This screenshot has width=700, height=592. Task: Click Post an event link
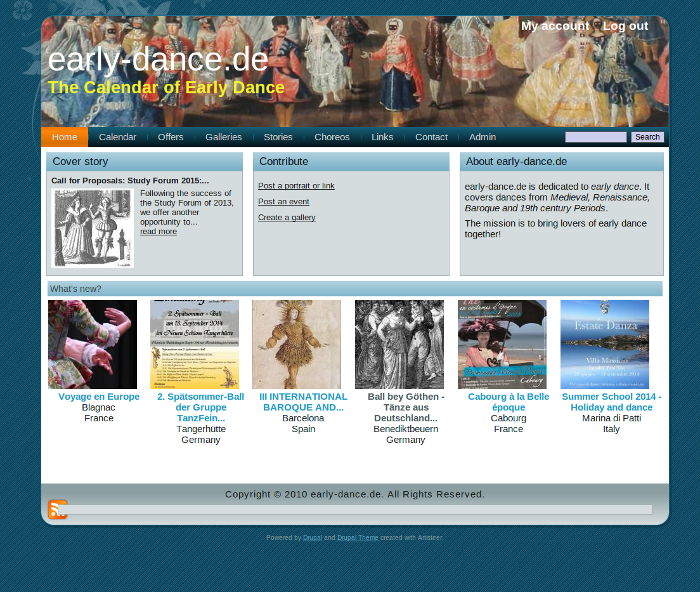[x=283, y=202]
